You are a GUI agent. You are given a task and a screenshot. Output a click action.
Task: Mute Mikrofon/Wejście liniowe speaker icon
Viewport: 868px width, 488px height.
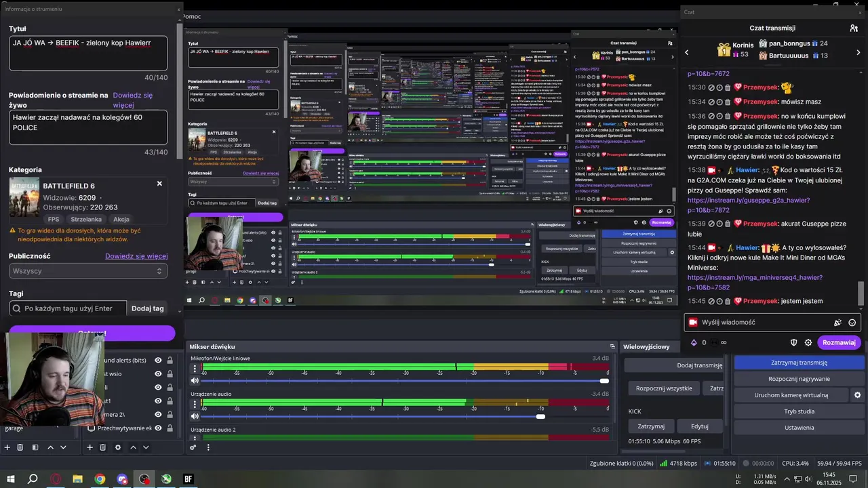(x=195, y=381)
